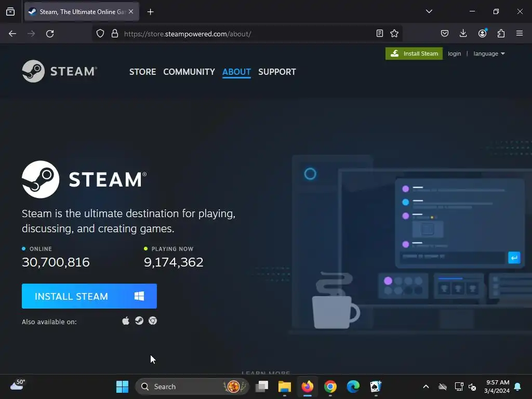Click the large STEAM hero logo
Viewport: 532px width, 399px height.
[x=84, y=179]
